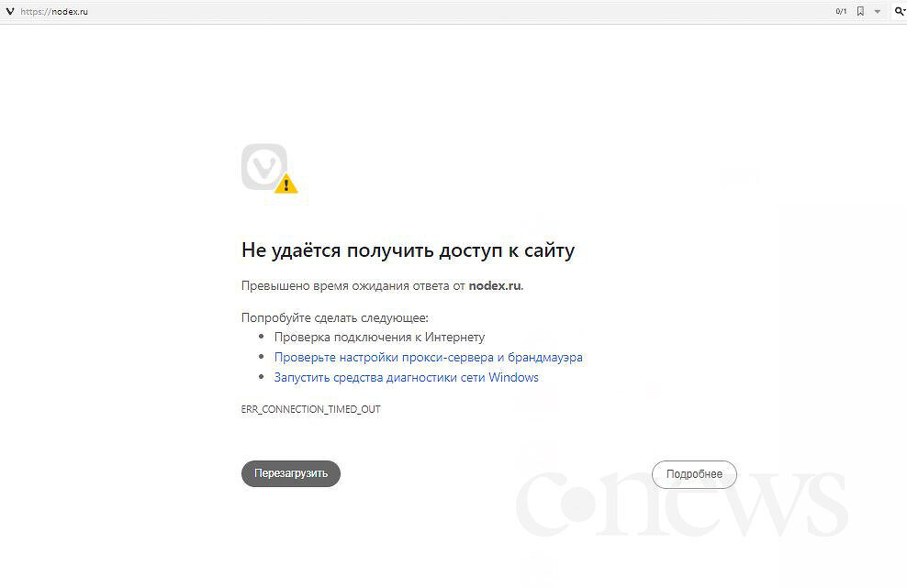This screenshot has width=907, height=588.
Task: Click the yellow warning triangle icon
Action: (286, 184)
